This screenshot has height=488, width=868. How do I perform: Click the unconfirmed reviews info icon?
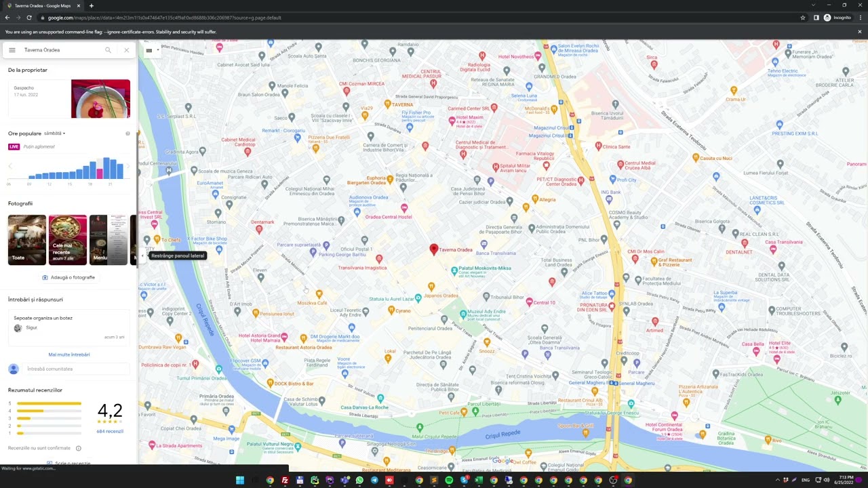79,448
